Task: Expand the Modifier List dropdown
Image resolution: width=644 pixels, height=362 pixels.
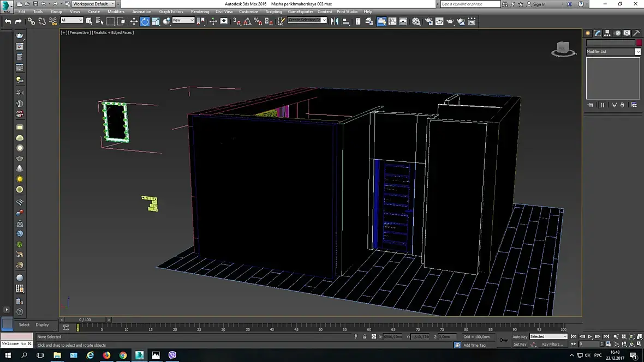Action: coord(613,52)
